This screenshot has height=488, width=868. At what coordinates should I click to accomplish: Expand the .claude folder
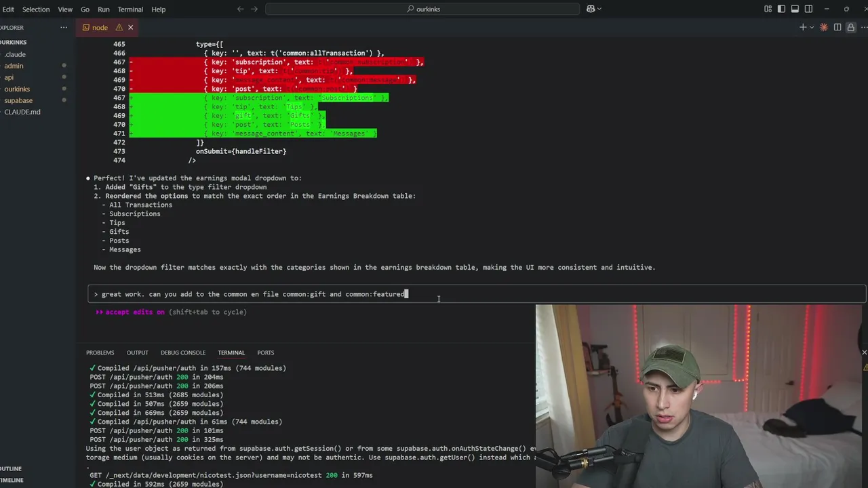pos(15,54)
